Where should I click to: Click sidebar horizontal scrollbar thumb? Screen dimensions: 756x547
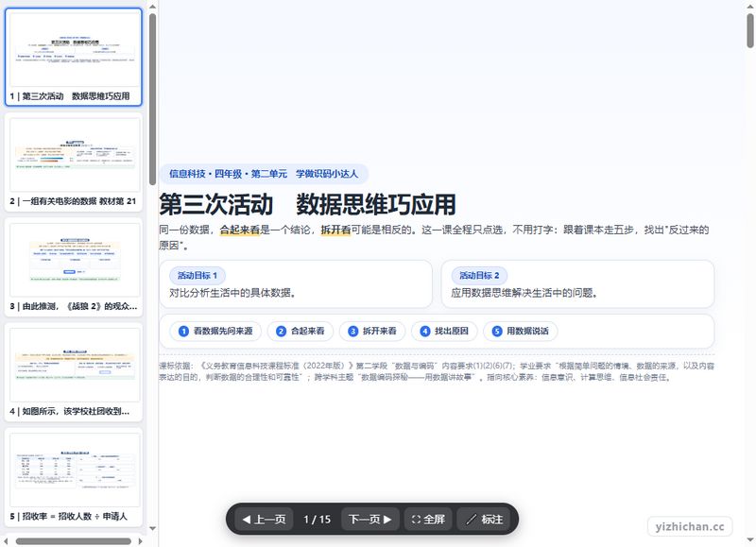pyautogui.click(x=74, y=541)
